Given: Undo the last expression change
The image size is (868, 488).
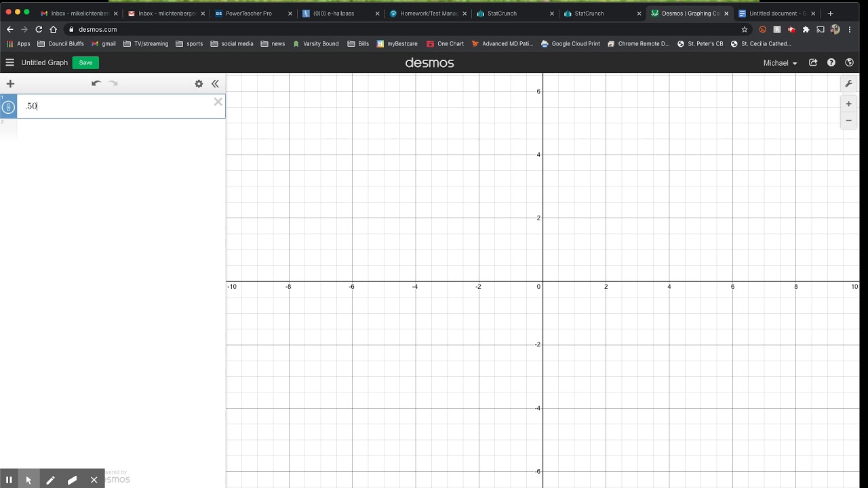Looking at the screenshot, I should tap(96, 83).
